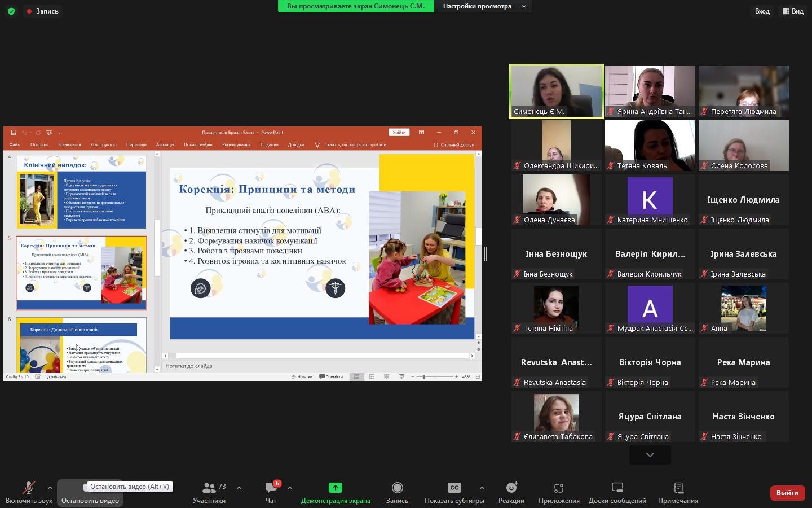
Task: Show subtitles with Показать субтитры
Action: point(454,493)
